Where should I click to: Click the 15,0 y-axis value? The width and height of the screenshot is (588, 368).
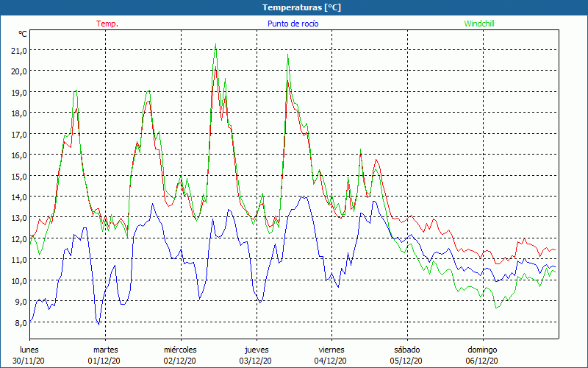19,176
